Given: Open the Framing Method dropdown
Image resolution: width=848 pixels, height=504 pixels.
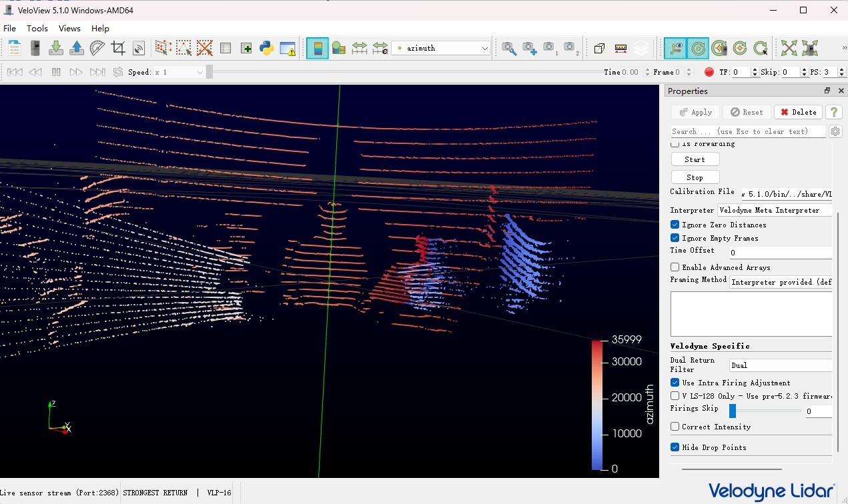Looking at the screenshot, I should coord(781,282).
